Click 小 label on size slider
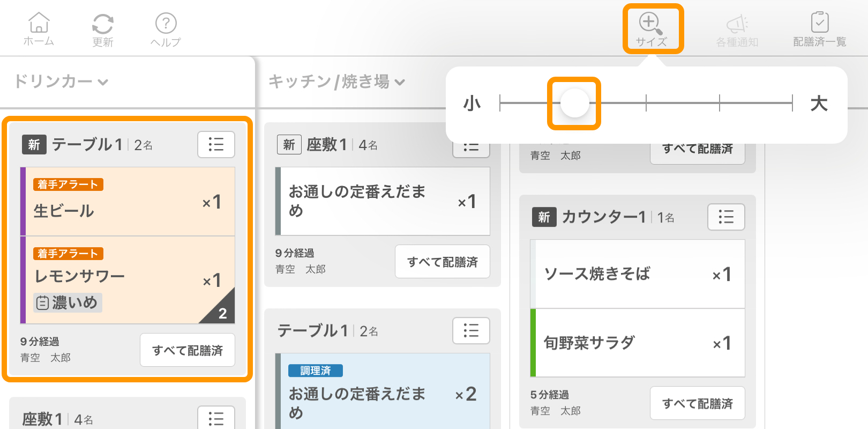The height and width of the screenshot is (429, 868). pos(472,103)
